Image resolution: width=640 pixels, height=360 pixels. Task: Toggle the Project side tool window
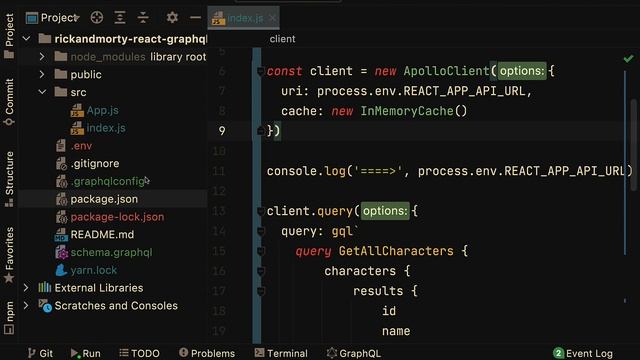[x=9, y=36]
